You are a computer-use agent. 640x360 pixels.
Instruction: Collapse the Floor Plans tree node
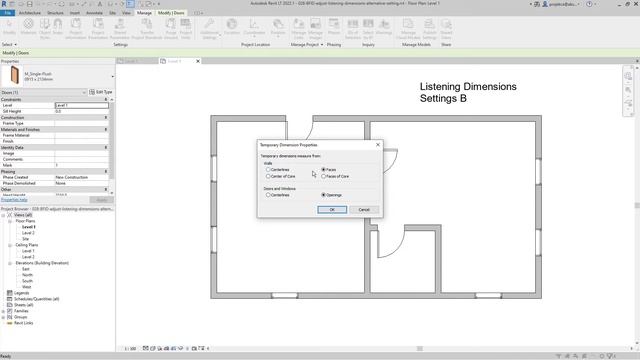tap(10, 221)
